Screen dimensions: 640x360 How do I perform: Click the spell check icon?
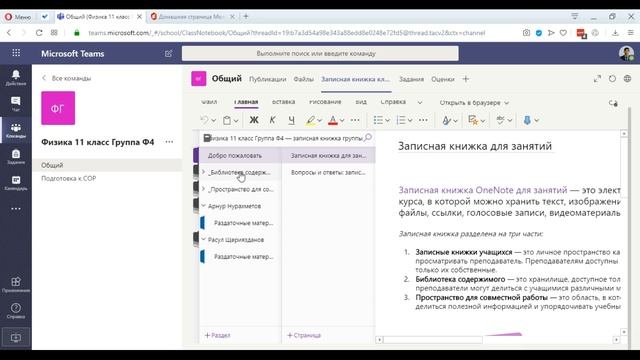click(x=500, y=120)
